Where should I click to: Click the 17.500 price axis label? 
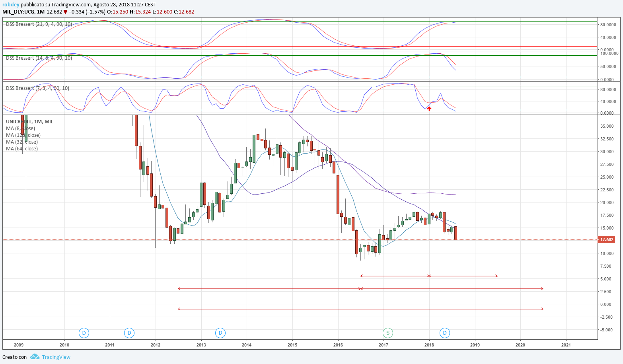click(607, 215)
